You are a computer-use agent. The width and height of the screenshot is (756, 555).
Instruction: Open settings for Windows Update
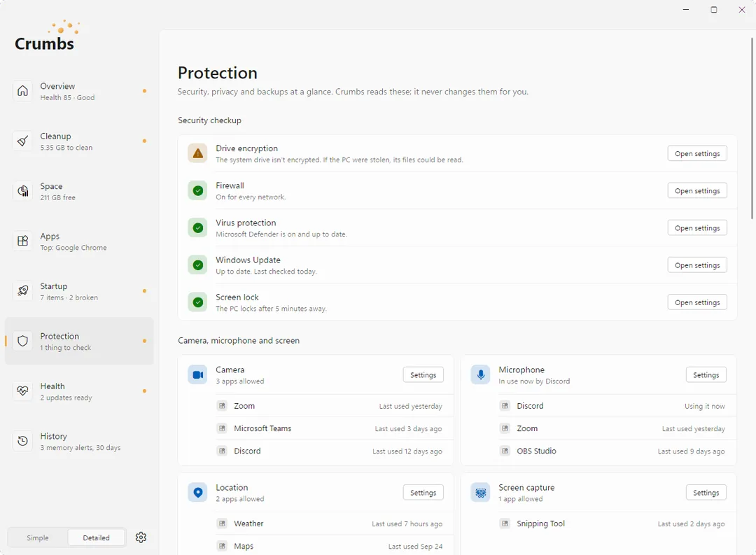point(697,265)
